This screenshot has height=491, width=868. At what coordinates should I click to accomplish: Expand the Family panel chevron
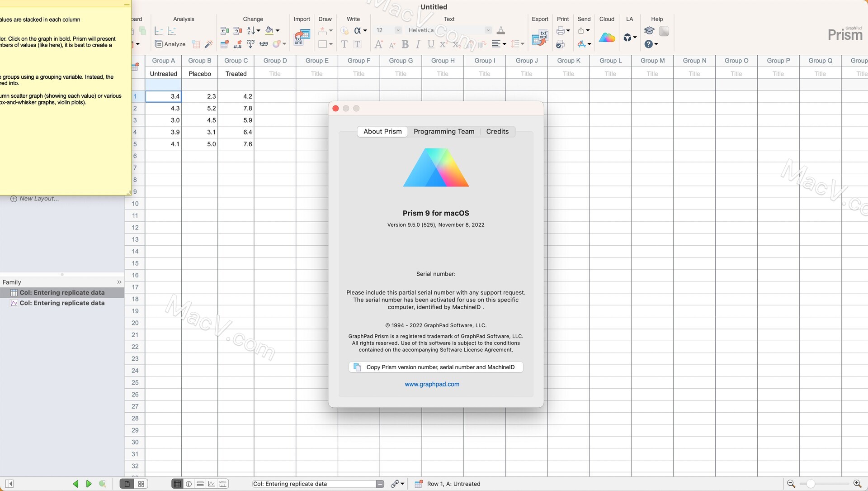click(x=119, y=282)
